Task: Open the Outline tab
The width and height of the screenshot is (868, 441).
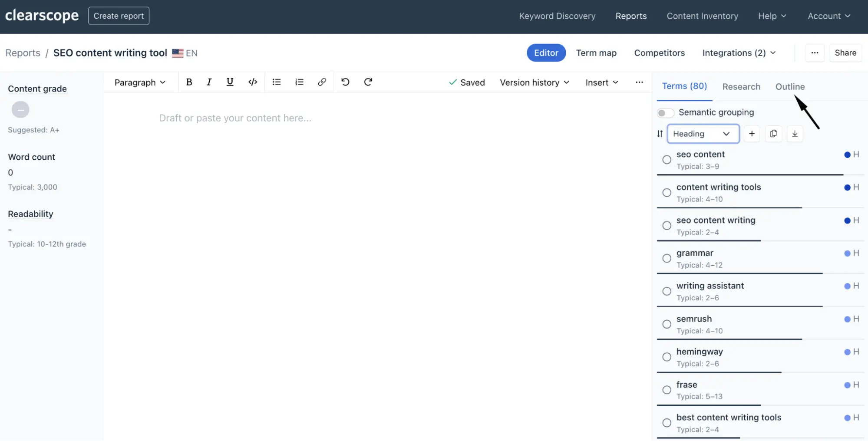Action: coord(790,86)
